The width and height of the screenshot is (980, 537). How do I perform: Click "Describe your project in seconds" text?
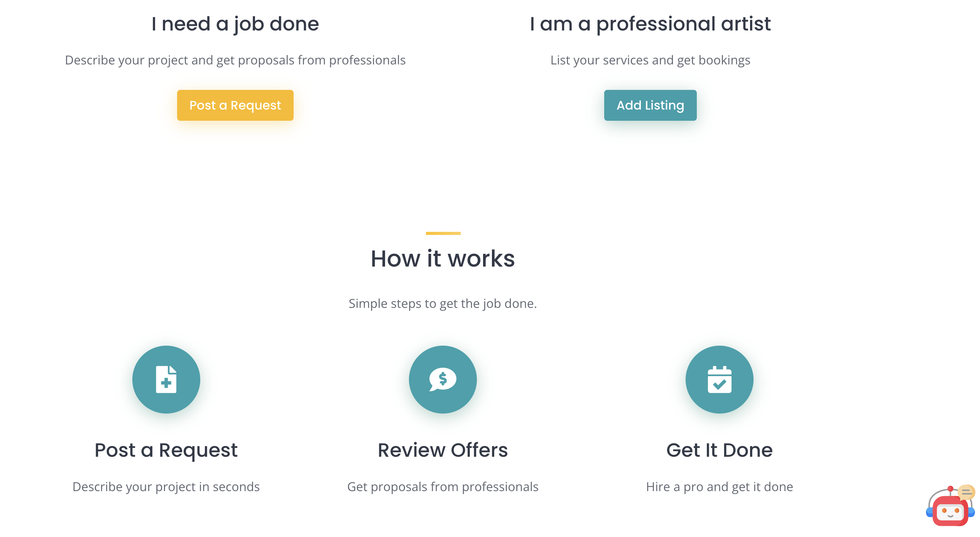tap(166, 487)
